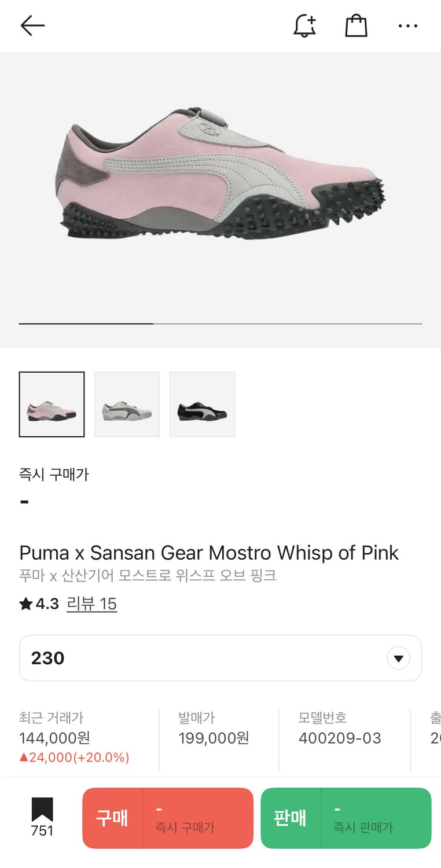441x868 pixels.
Task: Open the shopping bag icon
Action: (x=356, y=25)
